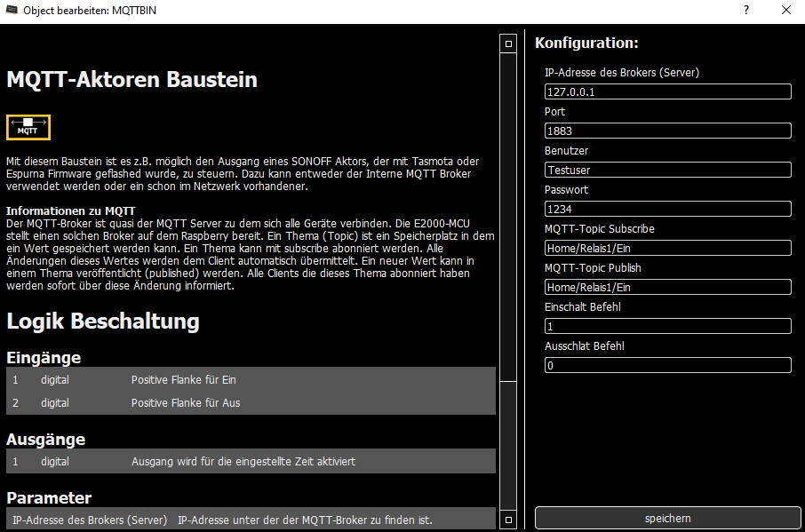Click the MQTT-Topic Subscribe input field
This screenshot has height=532, width=805.
pyautogui.click(x=667, y=248)
